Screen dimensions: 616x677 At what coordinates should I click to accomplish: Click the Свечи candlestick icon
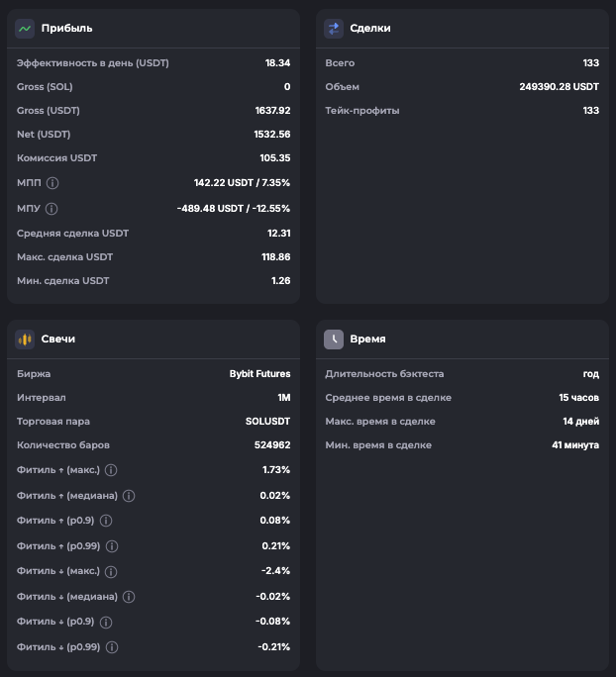tap(25, 338)
